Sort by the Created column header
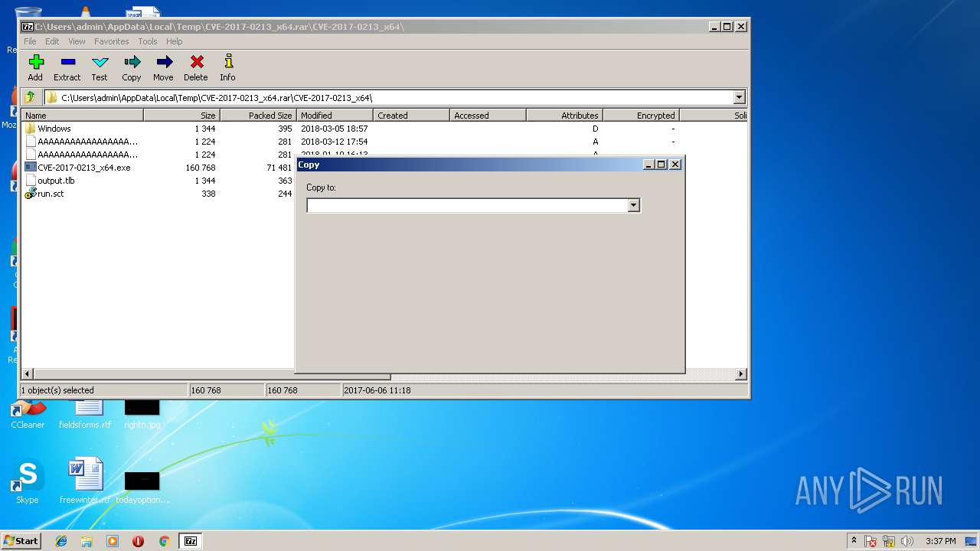Image resolution: width=980 pixels, height=551 pixels. [x=411, y=116]
